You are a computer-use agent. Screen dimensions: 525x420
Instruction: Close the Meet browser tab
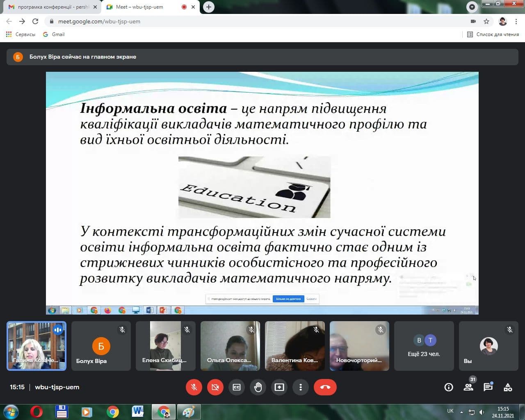tap(193, 7)
